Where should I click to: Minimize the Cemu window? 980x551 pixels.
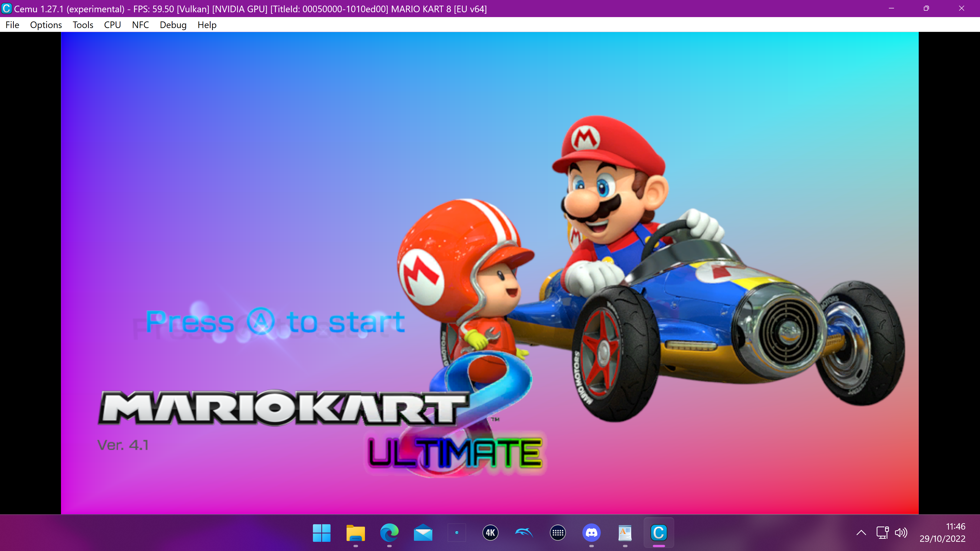[891, 8]
